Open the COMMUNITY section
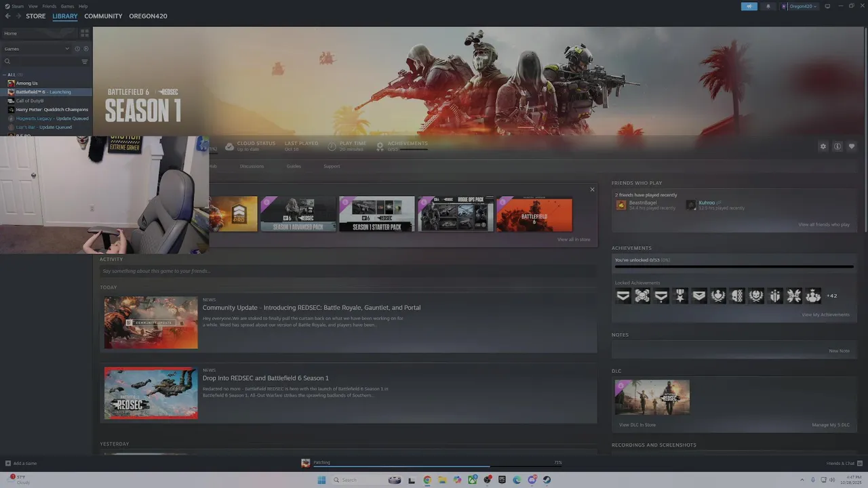The width and height of the screenshot is (868, 488). tap(103, 16)
